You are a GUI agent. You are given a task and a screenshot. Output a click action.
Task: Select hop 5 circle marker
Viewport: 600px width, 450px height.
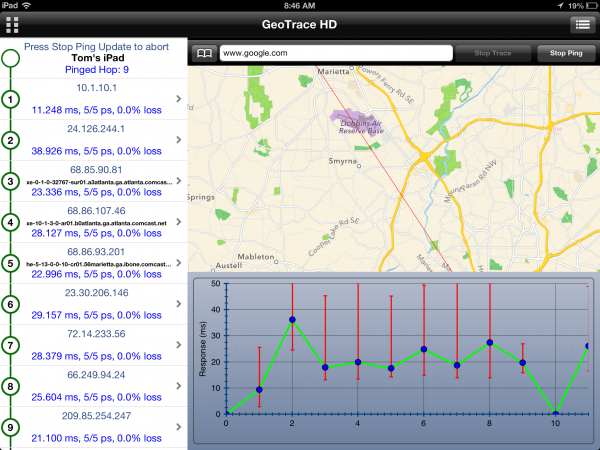click(x=10, y=264)
